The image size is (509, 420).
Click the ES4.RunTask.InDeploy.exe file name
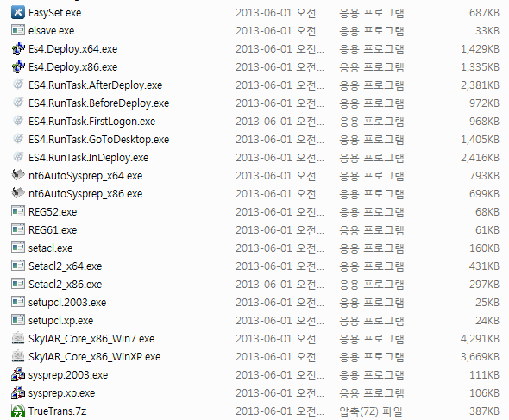pyautogui.click(x=88, y=158)
